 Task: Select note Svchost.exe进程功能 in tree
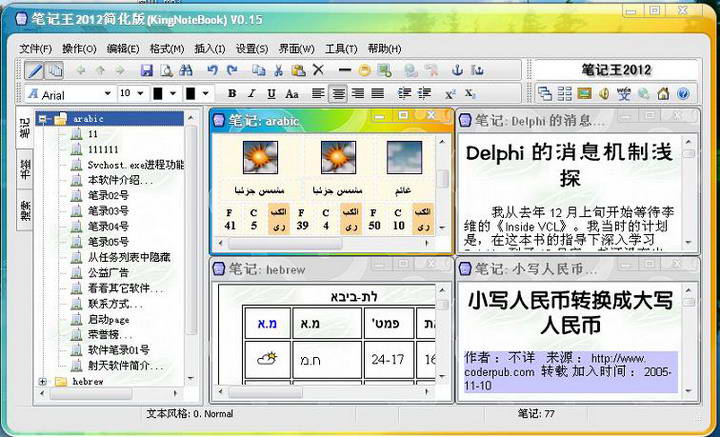click(x=135, y=164)
